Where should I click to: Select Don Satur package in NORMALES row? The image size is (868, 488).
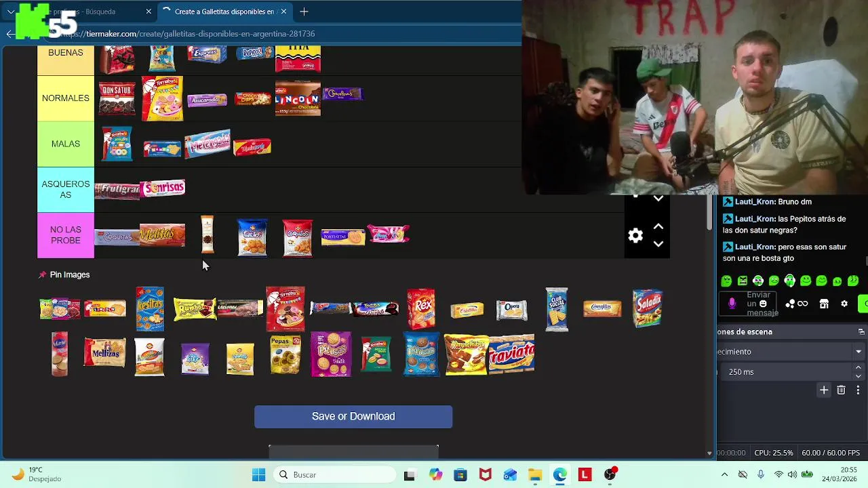pos(117,99)
